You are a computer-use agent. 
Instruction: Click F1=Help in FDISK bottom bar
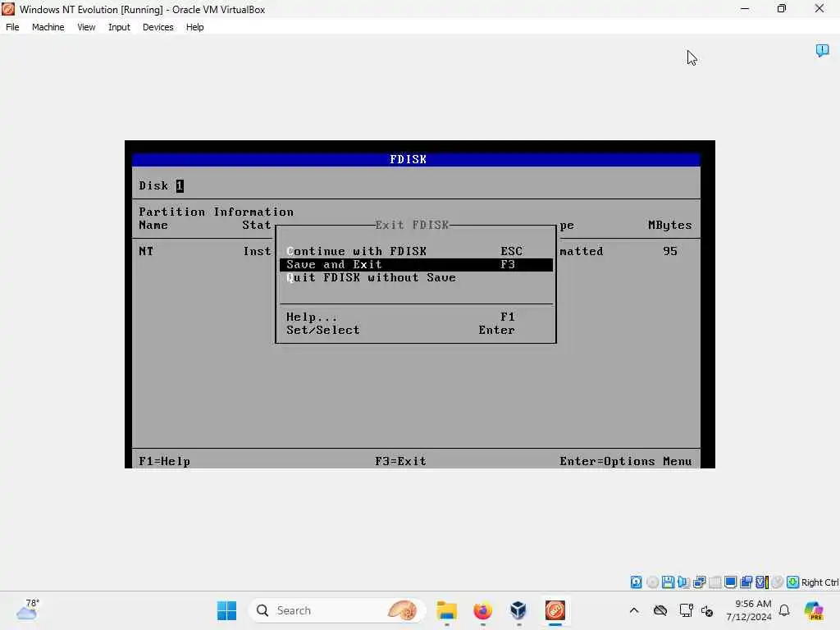click(164, 461)
